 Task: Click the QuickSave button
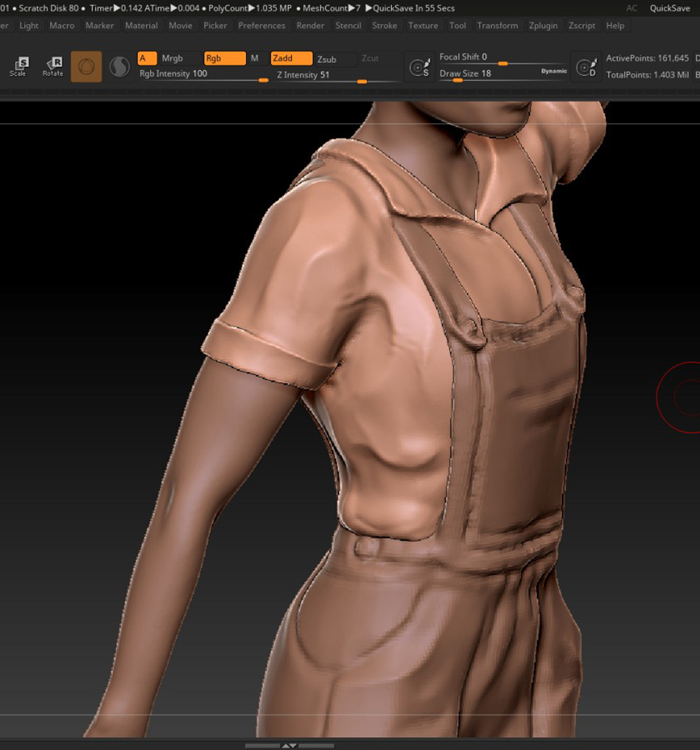(x=669, y=8)
